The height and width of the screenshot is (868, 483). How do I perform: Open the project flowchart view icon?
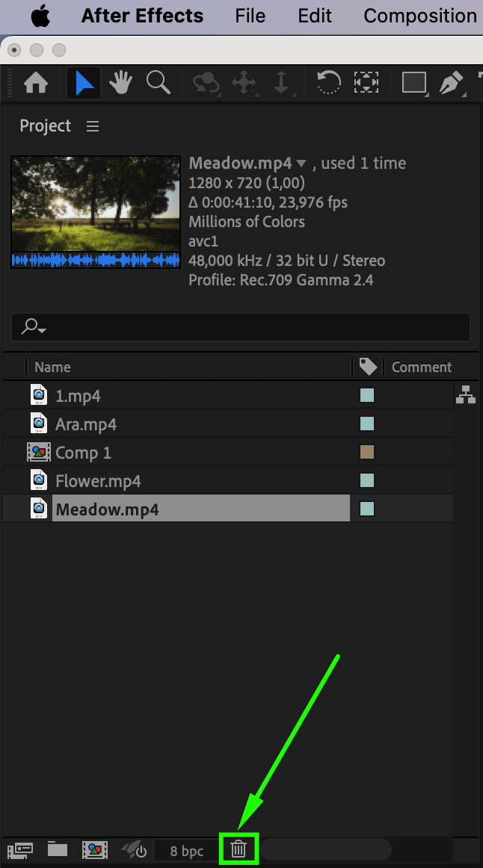pos(466,394)
